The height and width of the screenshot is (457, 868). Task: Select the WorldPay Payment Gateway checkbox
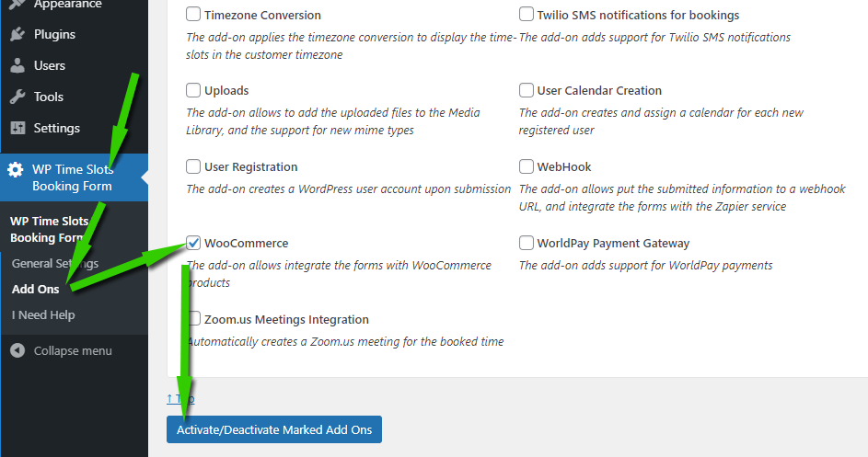pyautogui.click(x=527, y=244)
